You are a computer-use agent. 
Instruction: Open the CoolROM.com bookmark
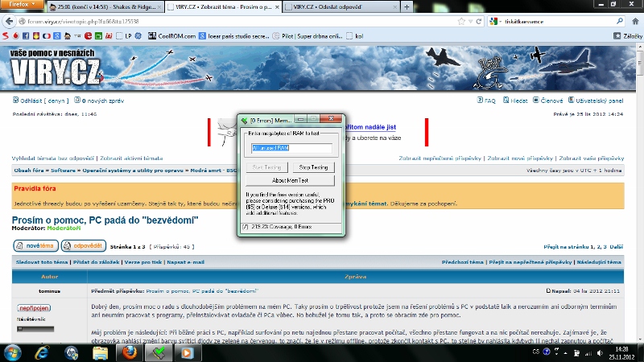[x=171, y=36]
